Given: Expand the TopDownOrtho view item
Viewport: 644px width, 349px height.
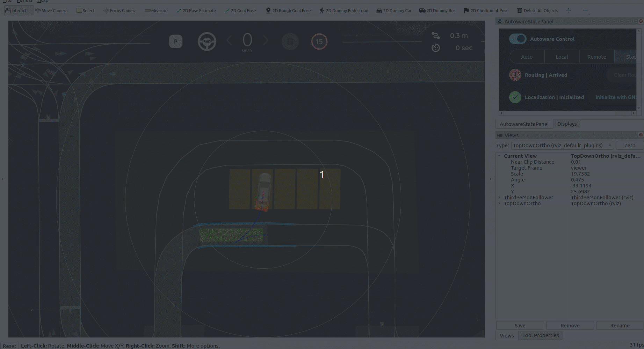Looking at the screenshot, I should click(x=499, y=203).
